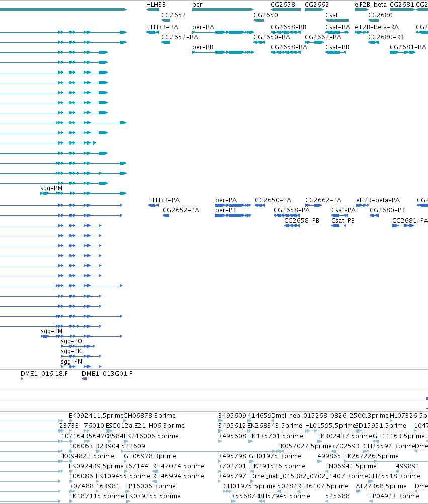This screenshot has height=504, width=428.
Task: Select the eIF2B-beta-PA protein label
Action: [x=378, y=200]
